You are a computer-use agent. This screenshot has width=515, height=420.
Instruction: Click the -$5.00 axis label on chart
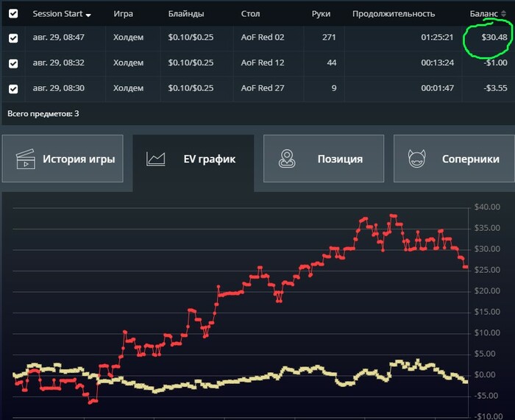click(488, 396)
